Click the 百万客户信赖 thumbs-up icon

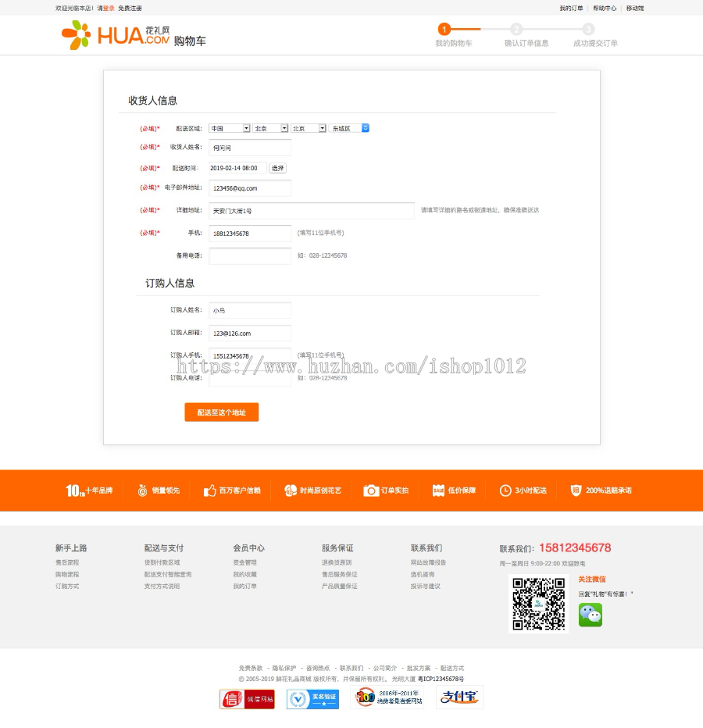(211, 491)
